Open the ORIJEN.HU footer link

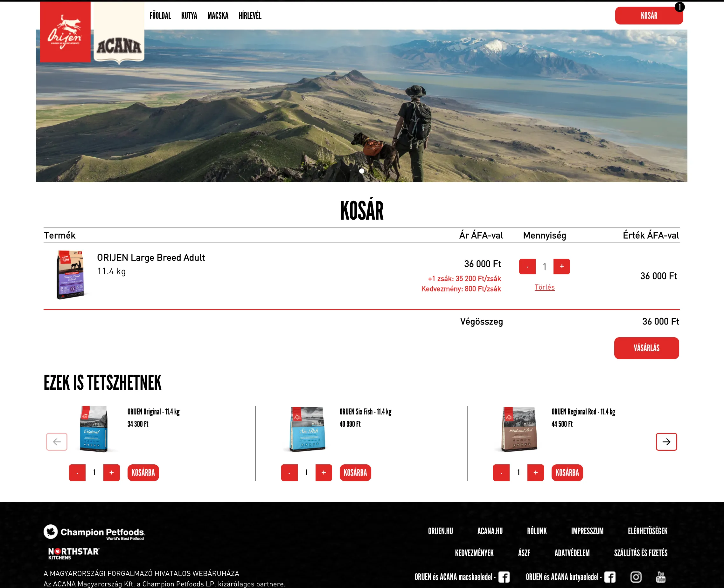pyautogui.click(x=440, y=531)
